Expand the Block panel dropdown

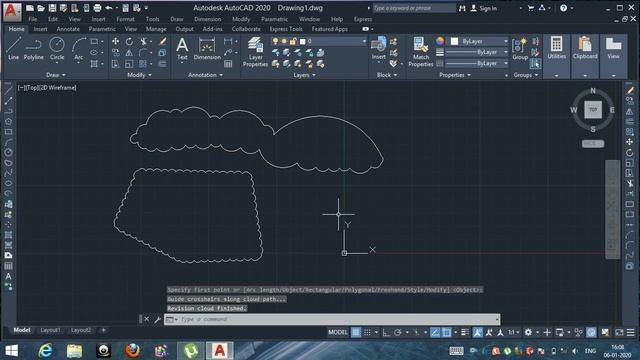[387, 75]
